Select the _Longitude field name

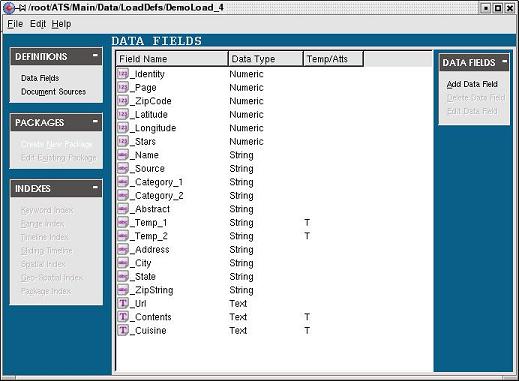click(x=153, y=128)
